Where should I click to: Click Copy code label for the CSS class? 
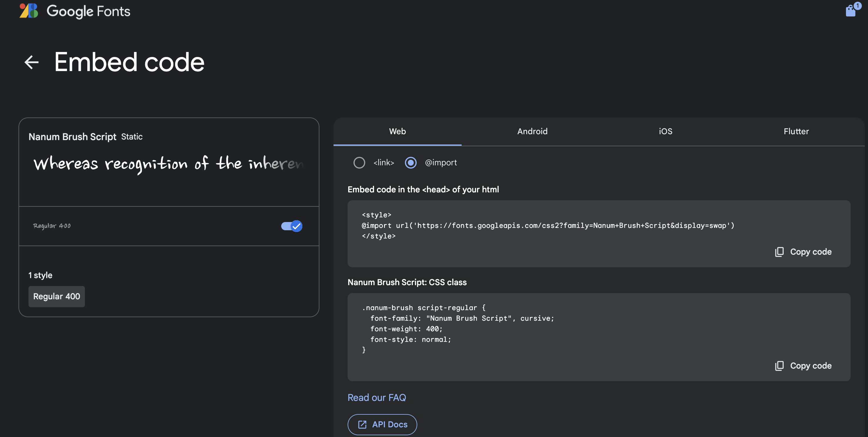tap(811, 366)
